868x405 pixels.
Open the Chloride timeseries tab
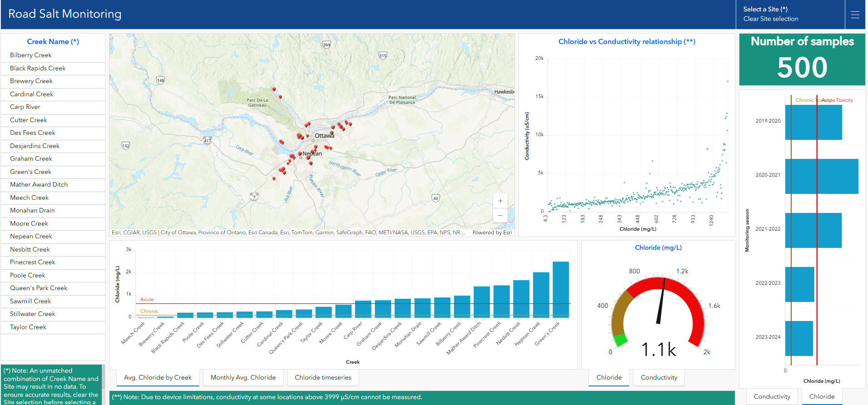323,377
